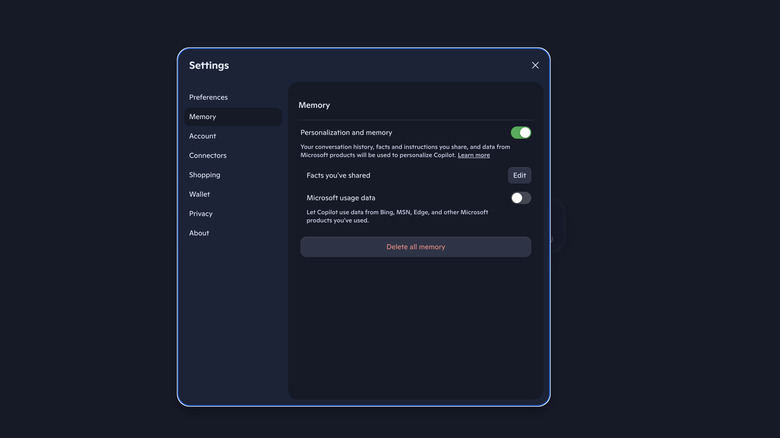This screenshot has height=438, width=780.
Task: Click the 'Facts you've shared' label
Action: coord(338,175)
